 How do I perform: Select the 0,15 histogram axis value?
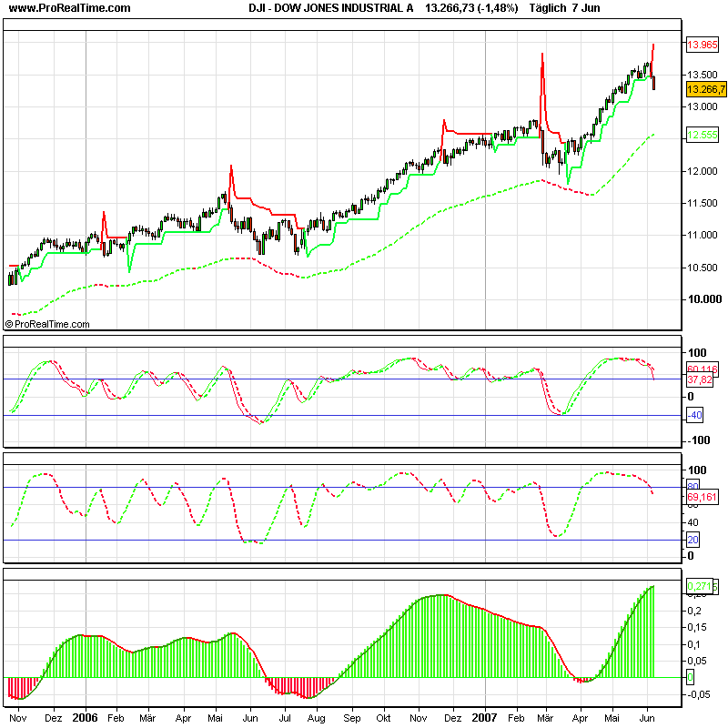[x=697, y=627]
